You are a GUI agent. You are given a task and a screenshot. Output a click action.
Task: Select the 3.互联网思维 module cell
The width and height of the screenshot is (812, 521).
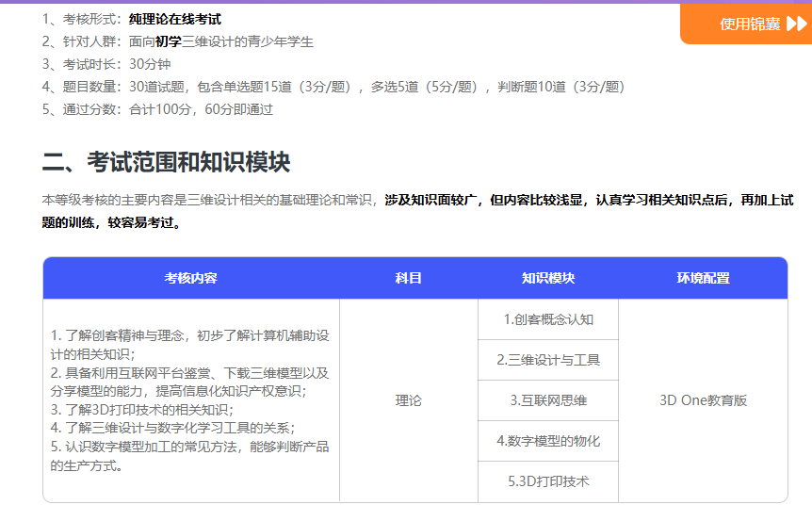point(548,400)
